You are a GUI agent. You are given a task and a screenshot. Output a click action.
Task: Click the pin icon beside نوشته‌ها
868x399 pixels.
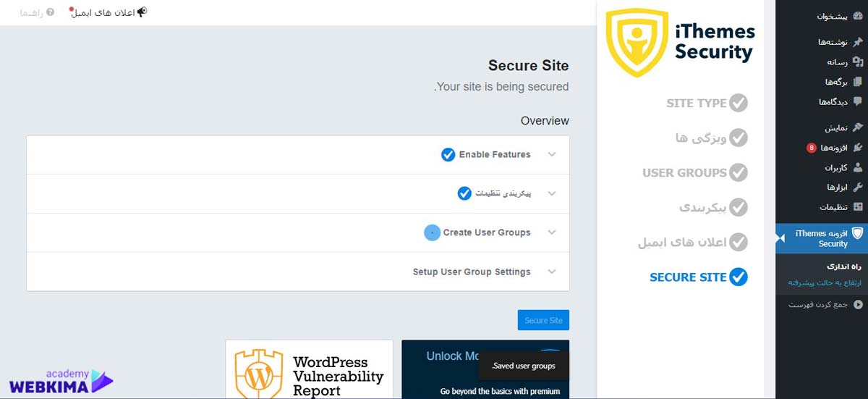858,42
